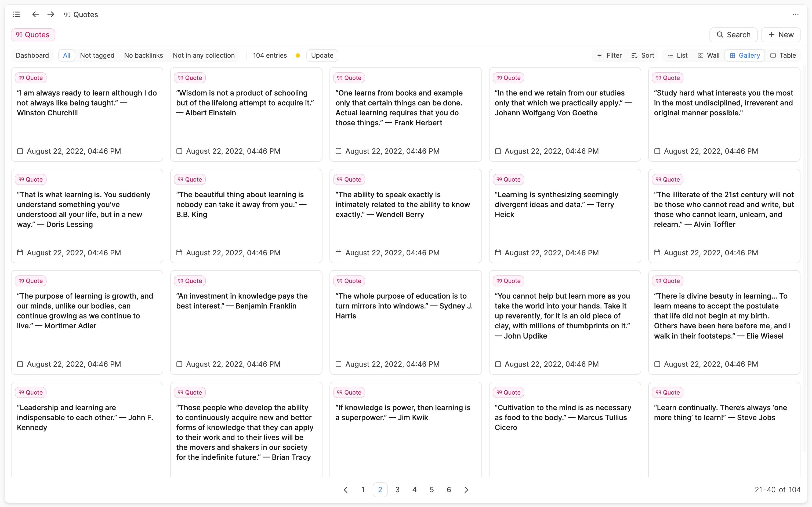
Task: Click the previous page chevron
Action: (x=346, y=490)
